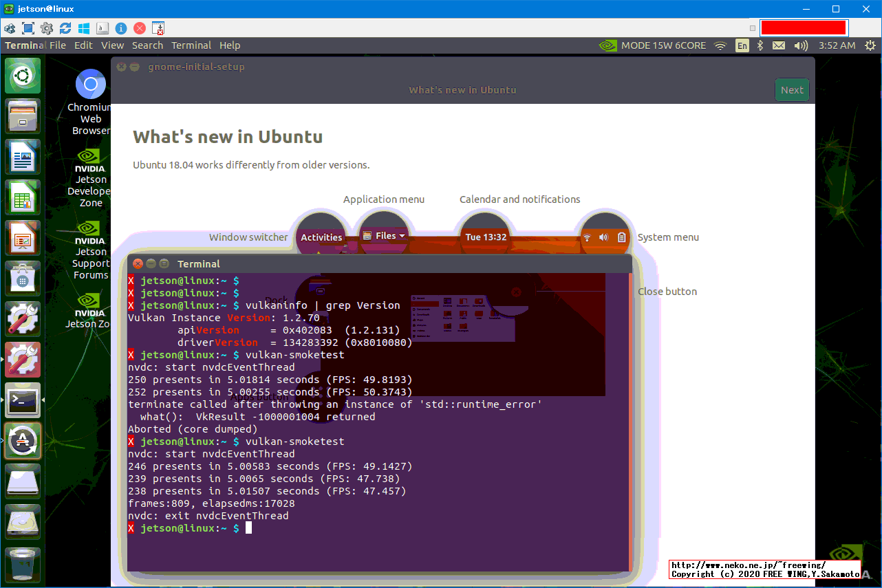Open the Search menu in the menu bar
The height and width of the screenshot is (588, 882).
[147, 45]
